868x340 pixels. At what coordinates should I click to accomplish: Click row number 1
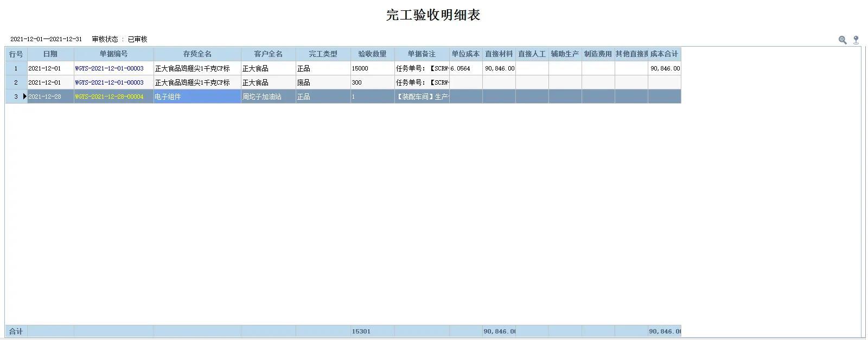(16, 68)
